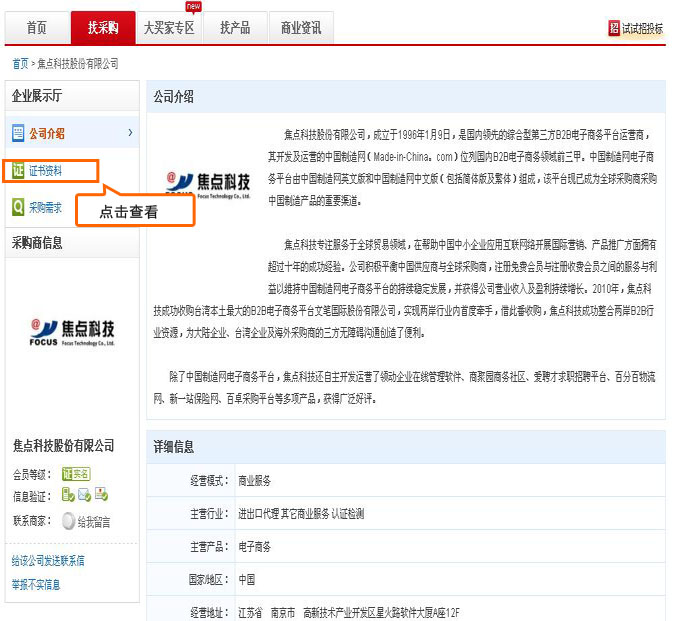Screen dimensions: 680x621
Task: Click the green 证 certificate icon
Action: 18,170
